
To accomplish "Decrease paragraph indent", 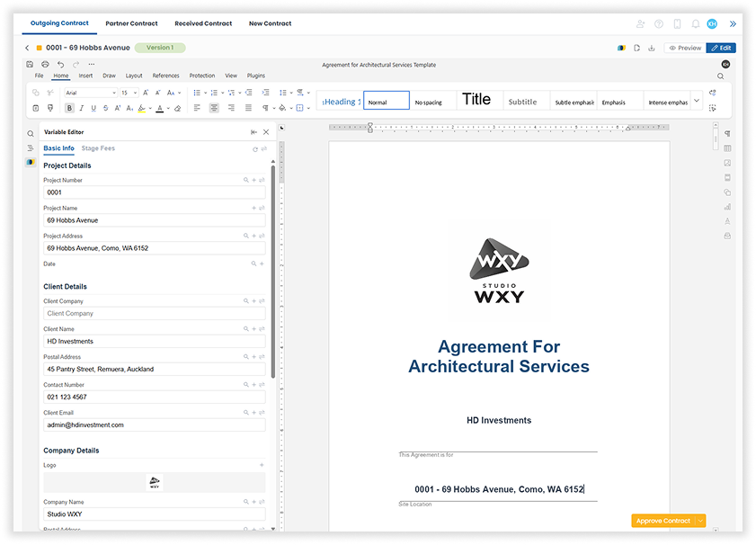I will [248, 93].
